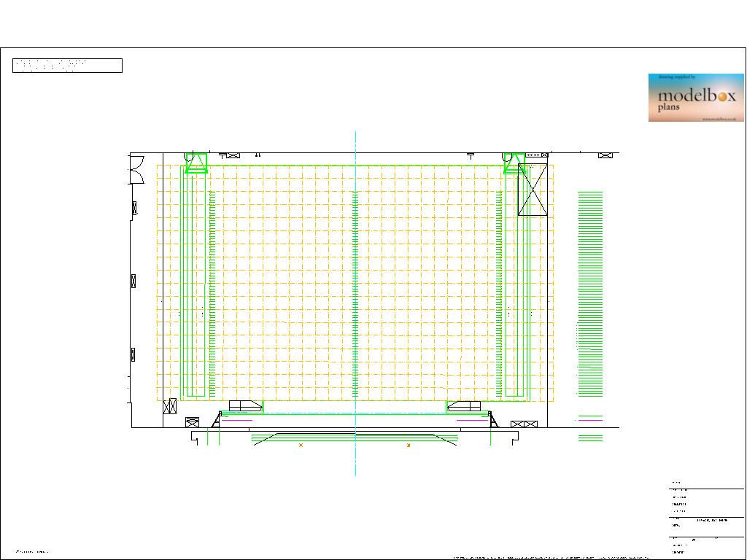The height and width of the screenshot is (560, 747).
Task: Click the double swing door symbol on left wall
Action: (x=136, y=169)
